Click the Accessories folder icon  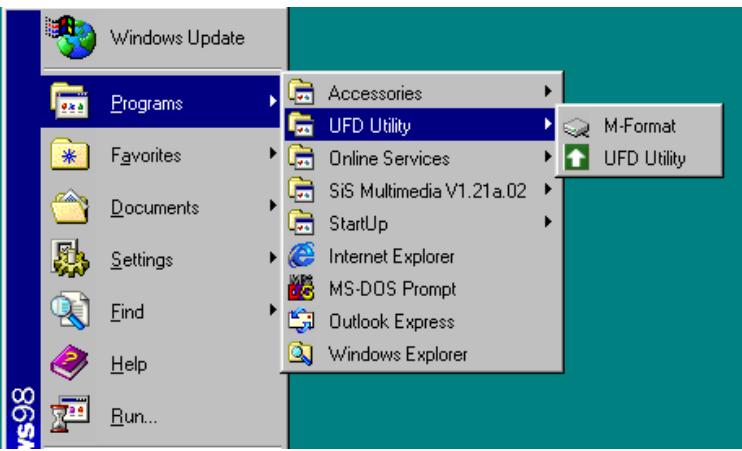click(301, 92)
